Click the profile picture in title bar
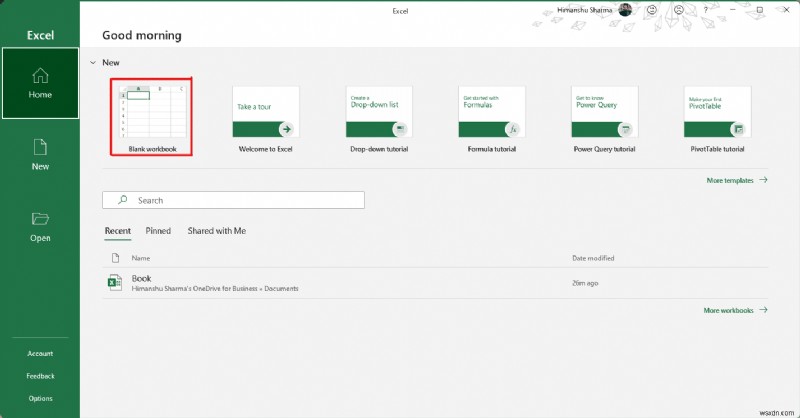Viewport: 800px width, 418px height. pos(625,9)
